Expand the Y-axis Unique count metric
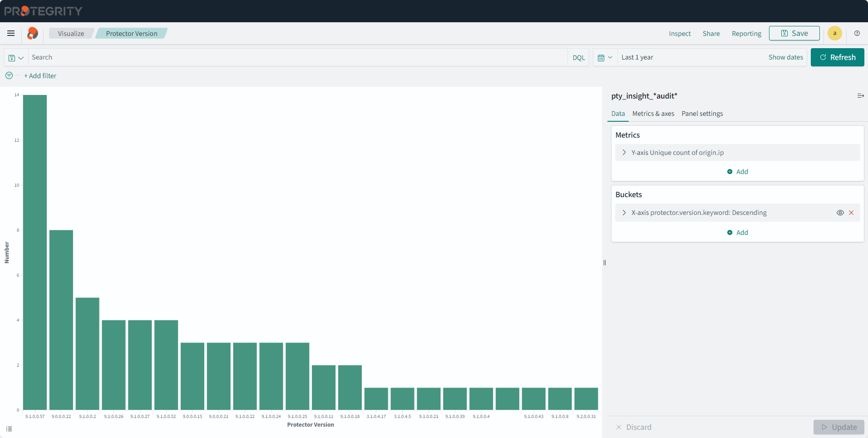Screen dimensions: 868x438 624,153
